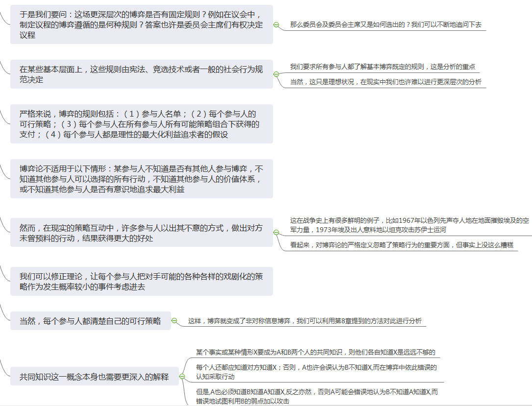
Task: Select node 在某些基本层面上，这些规则由宪法
Action: [x=142, y=74]
